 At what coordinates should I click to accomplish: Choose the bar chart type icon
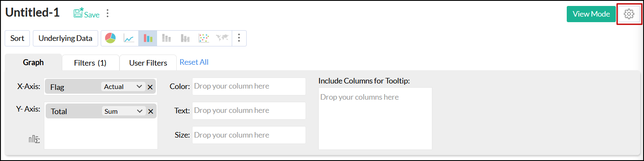point(148,38)
